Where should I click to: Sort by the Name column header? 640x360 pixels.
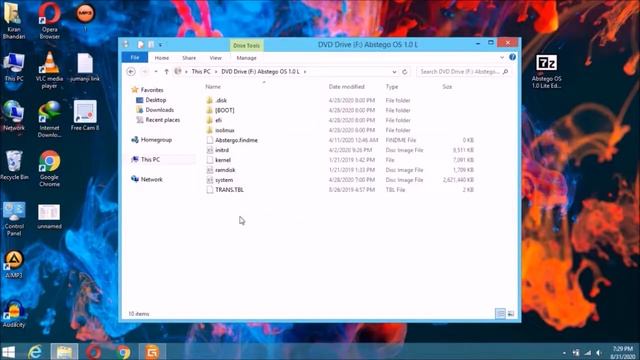click(213, 87)
